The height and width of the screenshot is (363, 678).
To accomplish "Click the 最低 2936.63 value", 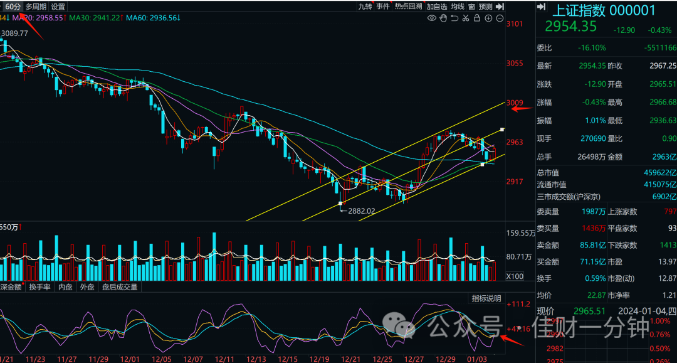I will 662,120.
